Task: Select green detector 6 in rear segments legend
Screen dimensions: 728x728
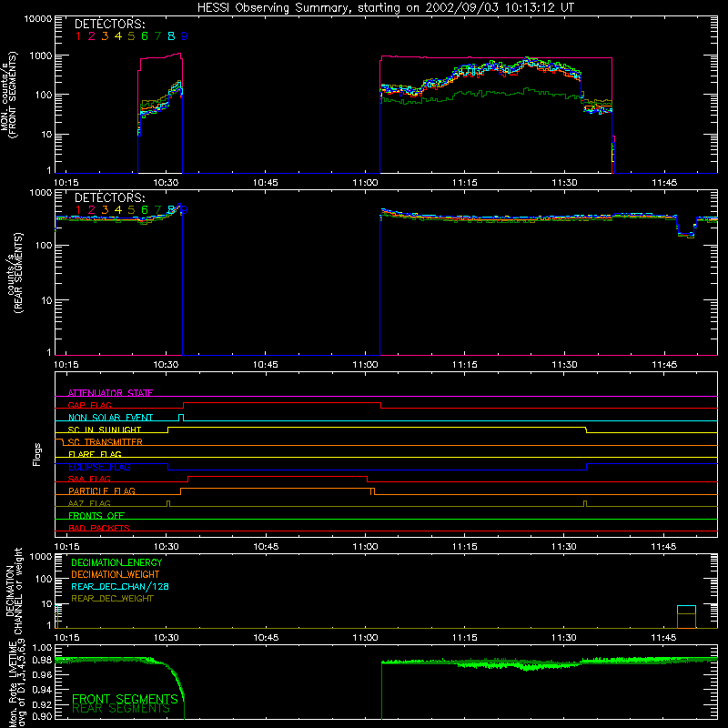Action: click(145, 210)
